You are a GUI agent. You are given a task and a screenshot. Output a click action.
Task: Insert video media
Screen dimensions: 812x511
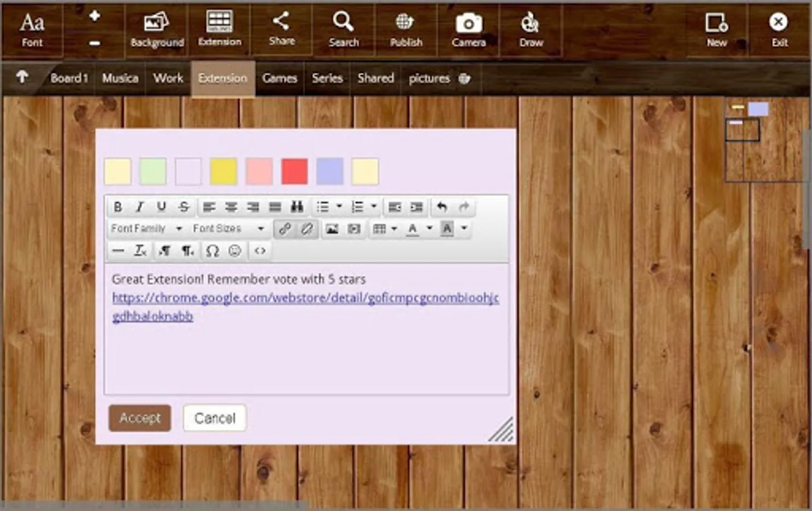pos(354,228)
